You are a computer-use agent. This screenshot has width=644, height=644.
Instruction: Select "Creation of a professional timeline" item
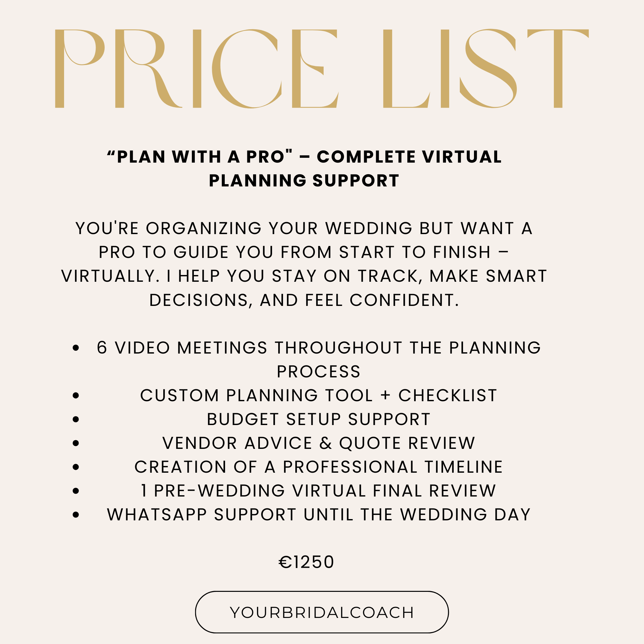[x=318, y=467]
